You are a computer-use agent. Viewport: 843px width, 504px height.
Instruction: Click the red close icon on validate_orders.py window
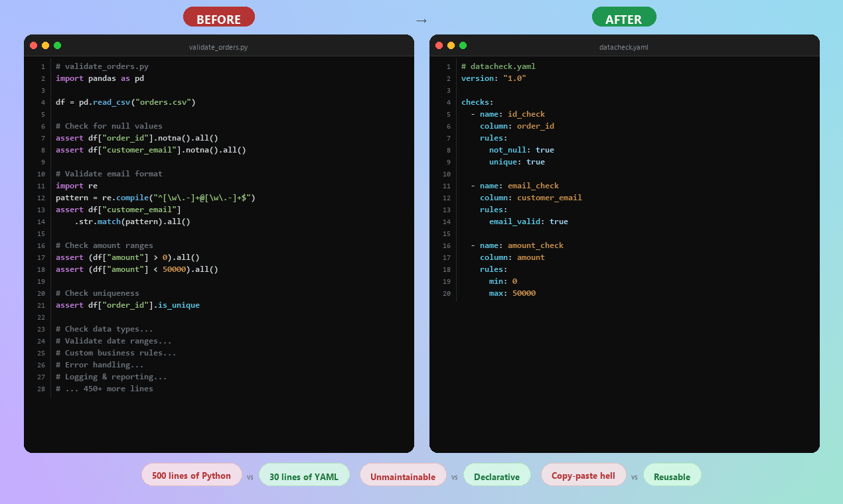click(x=33, y=45)
